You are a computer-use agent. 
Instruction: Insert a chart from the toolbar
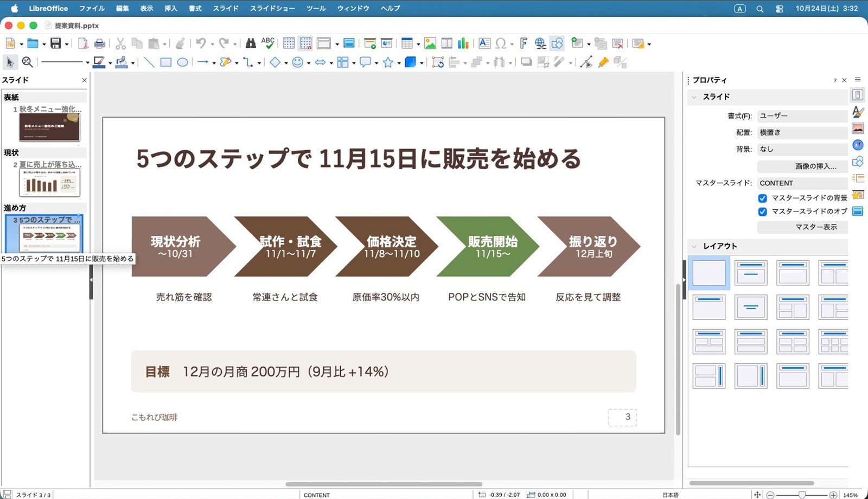click(463, 43)
